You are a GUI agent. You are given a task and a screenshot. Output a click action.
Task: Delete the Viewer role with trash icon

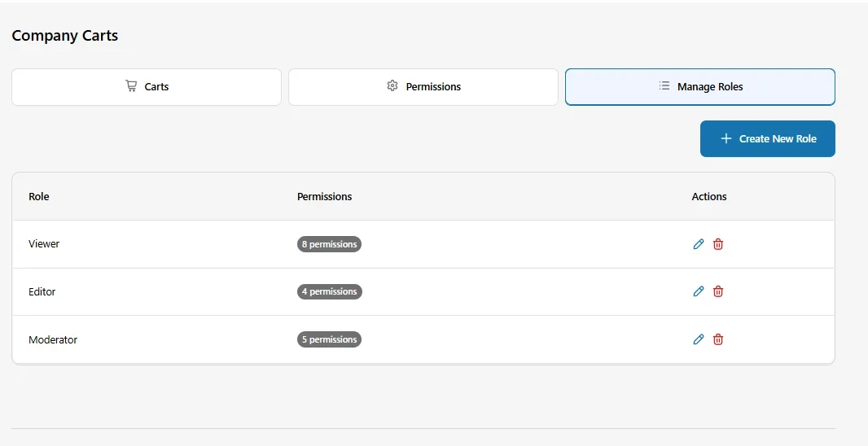(718, 244)
